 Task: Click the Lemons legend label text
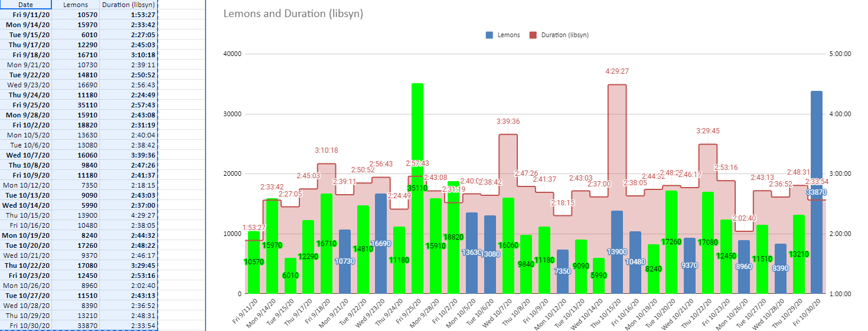click(x=508, y=35)
